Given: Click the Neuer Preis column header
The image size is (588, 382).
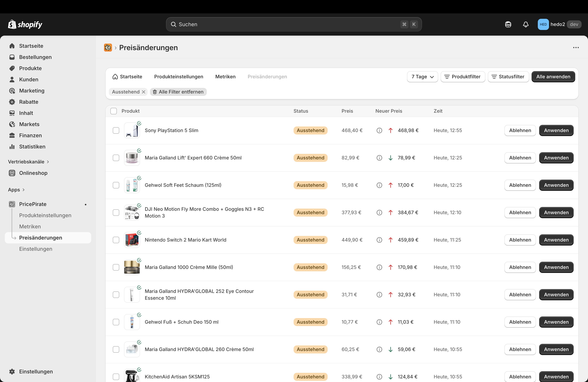Looking at the screenshot, I should [388, 111].
